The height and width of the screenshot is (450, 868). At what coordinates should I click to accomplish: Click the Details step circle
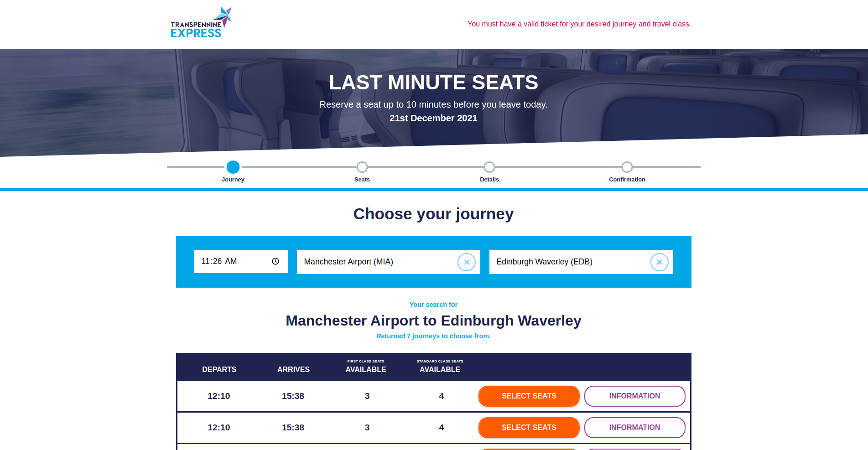point(489,167)
